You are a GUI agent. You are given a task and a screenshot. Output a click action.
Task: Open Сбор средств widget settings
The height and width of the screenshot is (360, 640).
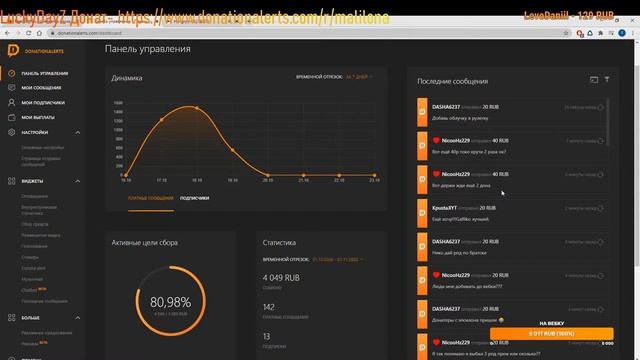[35, 224]
